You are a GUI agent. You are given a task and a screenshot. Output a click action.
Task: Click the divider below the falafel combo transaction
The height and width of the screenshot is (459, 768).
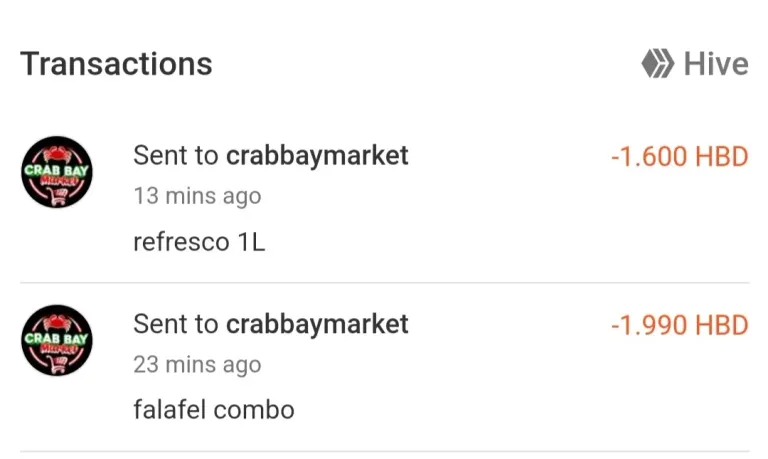pos(384,451)
